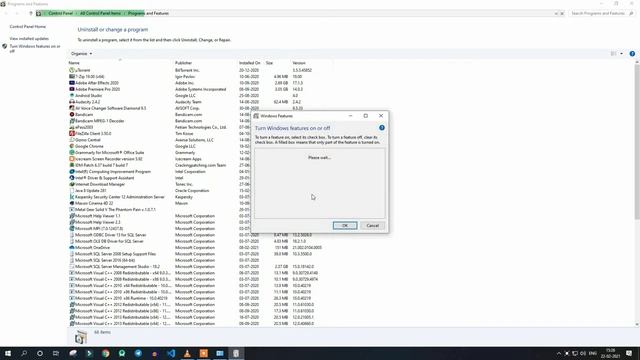
Task: Open the change view options dropdown arrow
Action: [622, 53]
